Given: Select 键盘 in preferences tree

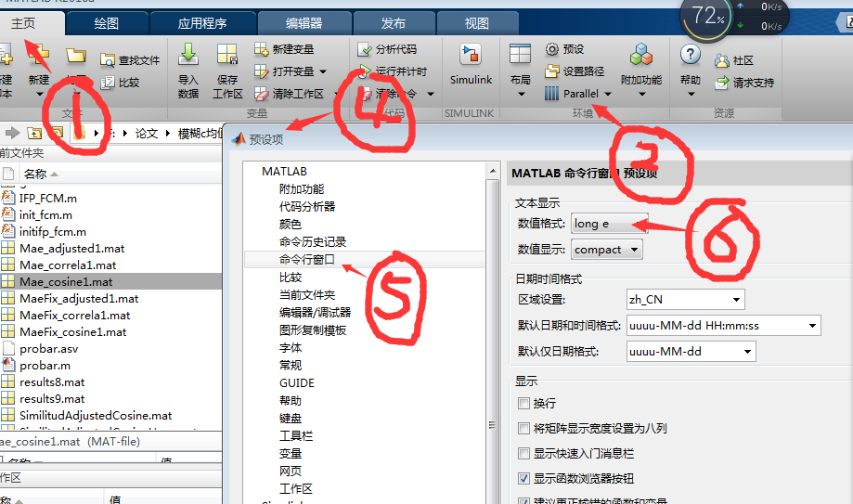Looking at the screenshot, I should 290,418.
